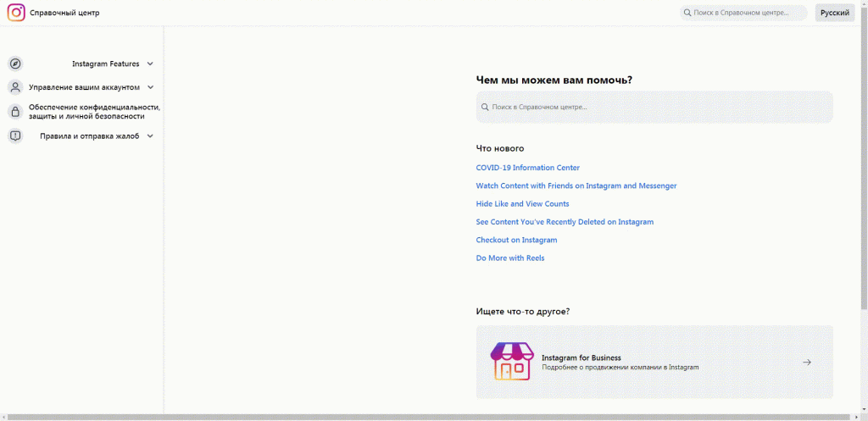Open Hide Like and View Counts link

click(522, 204)
